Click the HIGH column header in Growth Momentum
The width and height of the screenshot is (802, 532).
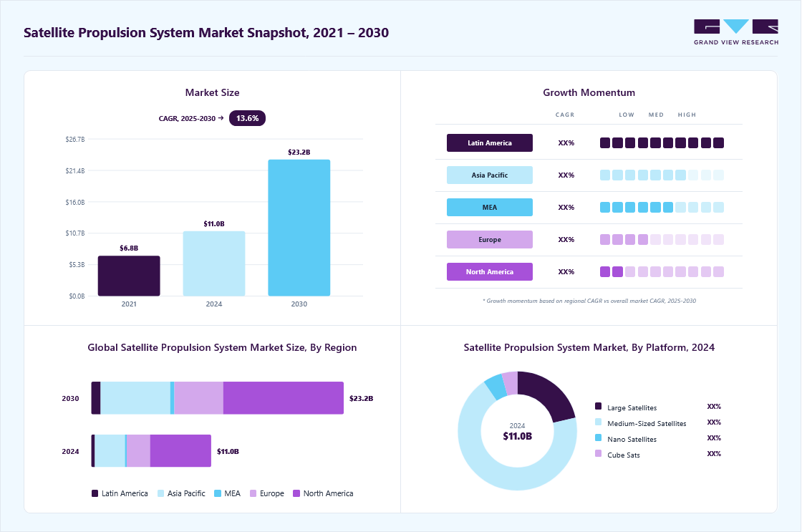point(687,115)
